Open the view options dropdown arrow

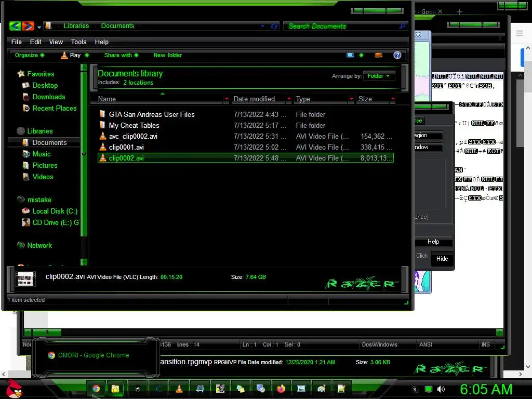pyautogui.click(x=362, y=55)
